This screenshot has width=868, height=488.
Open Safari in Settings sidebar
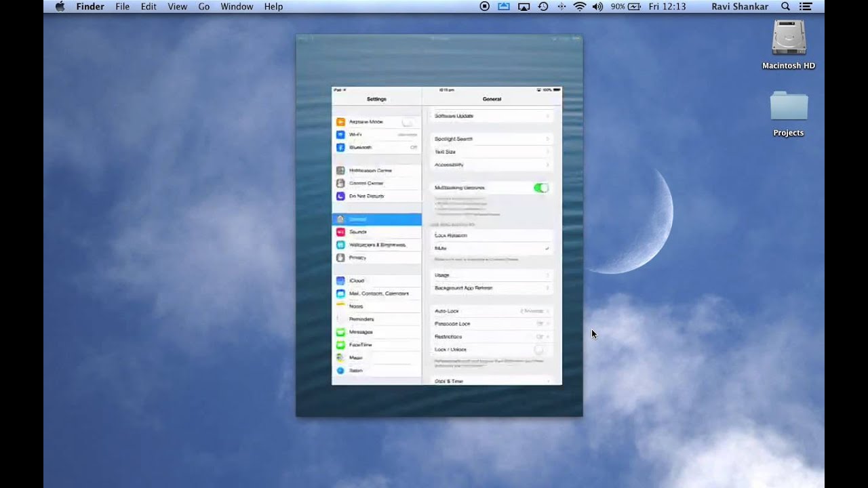point(376,371)
